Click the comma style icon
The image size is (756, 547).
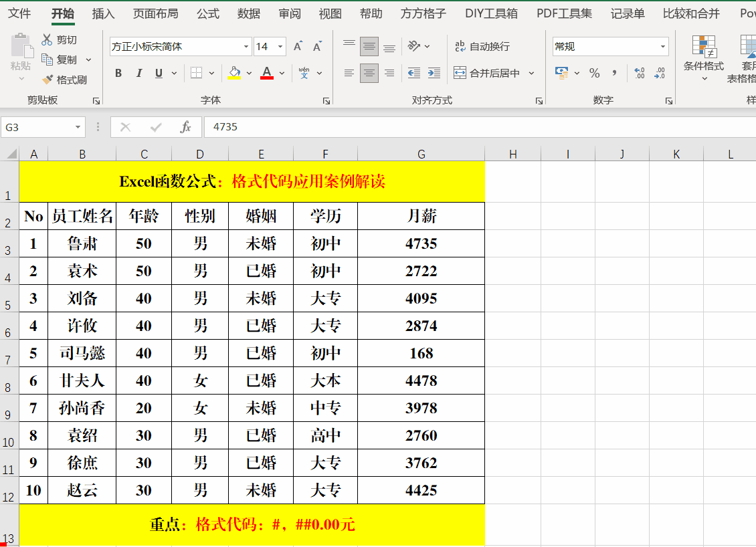614,73
